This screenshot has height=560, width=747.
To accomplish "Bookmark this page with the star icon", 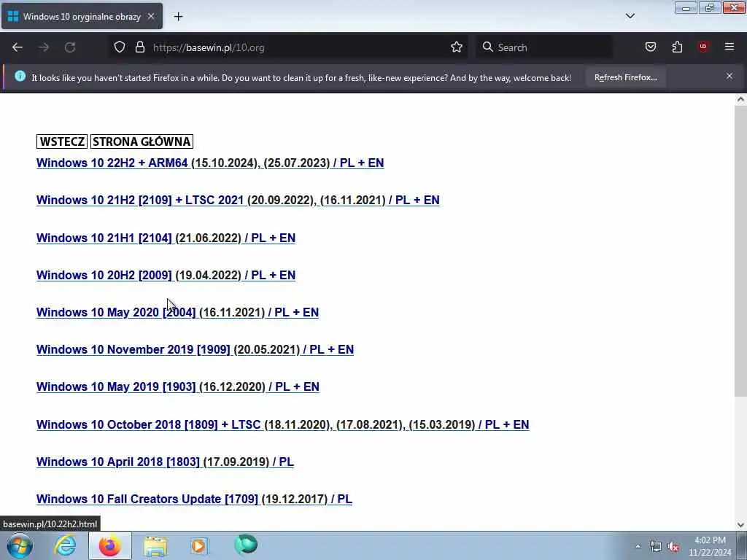I will (x=457, y=47).
